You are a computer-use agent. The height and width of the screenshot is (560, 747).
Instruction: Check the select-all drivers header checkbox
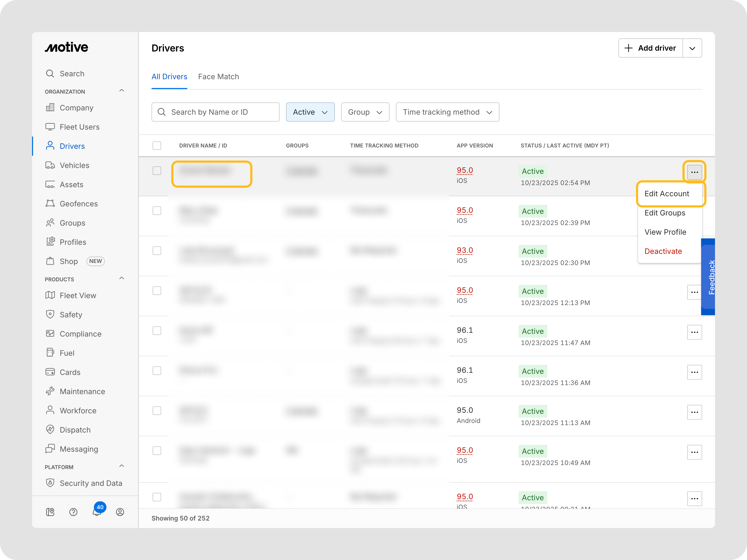click(x=157, y=146)
